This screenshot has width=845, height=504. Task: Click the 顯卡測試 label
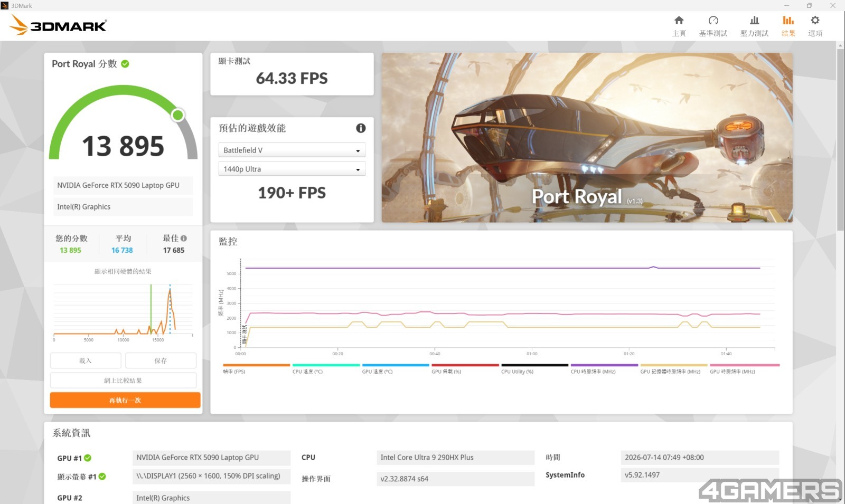click(234, 61)
